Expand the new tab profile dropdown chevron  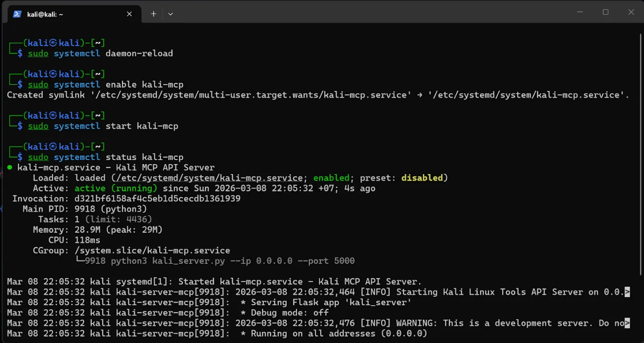[171, 14]
